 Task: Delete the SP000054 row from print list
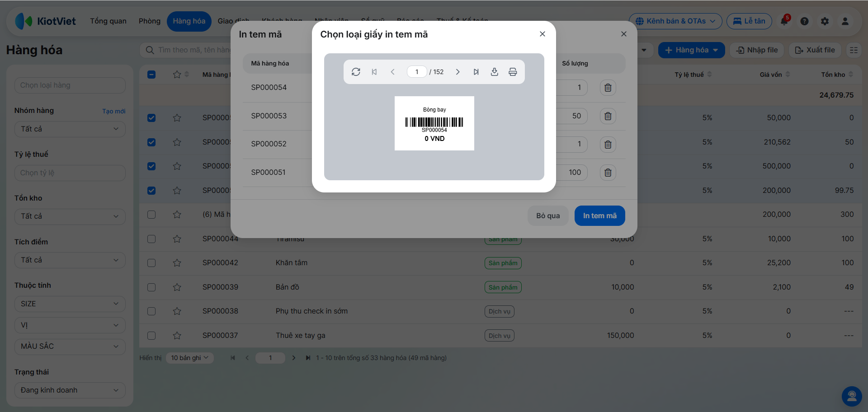coord(608,88)
